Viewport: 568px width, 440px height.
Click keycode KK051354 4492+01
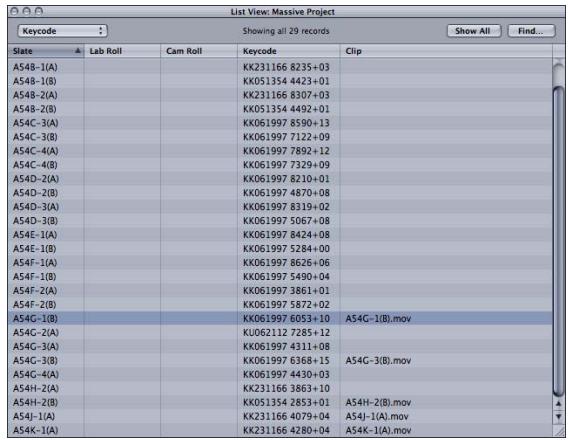(286, 109)
